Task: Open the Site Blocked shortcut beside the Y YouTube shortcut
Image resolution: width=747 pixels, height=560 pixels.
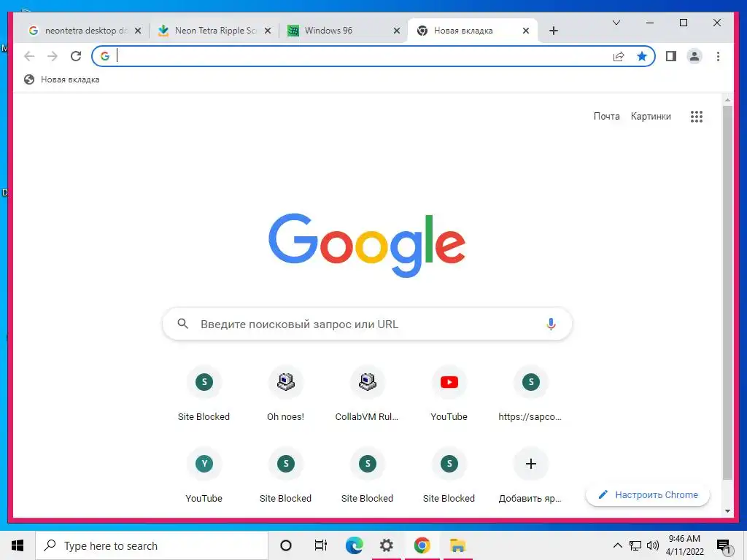Action: (285, 475)
